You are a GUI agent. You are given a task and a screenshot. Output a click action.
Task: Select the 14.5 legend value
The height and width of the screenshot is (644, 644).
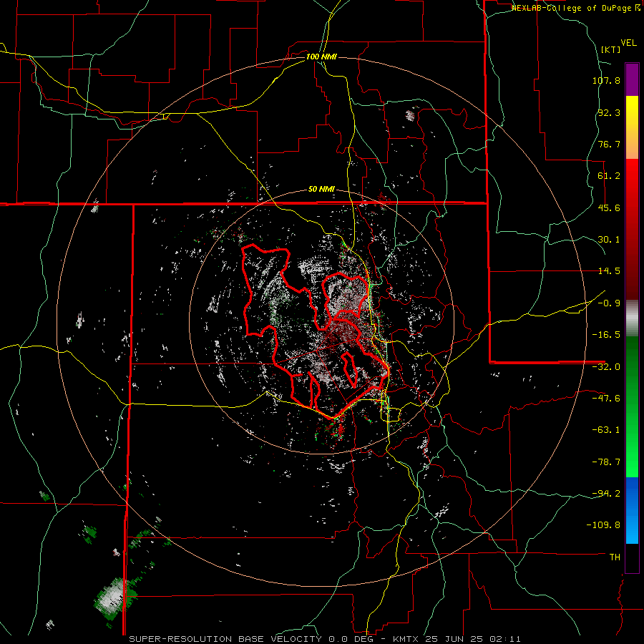609,271
